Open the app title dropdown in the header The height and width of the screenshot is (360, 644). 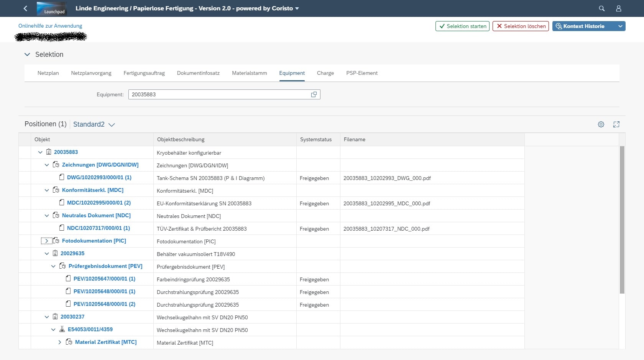pos(297,8)
